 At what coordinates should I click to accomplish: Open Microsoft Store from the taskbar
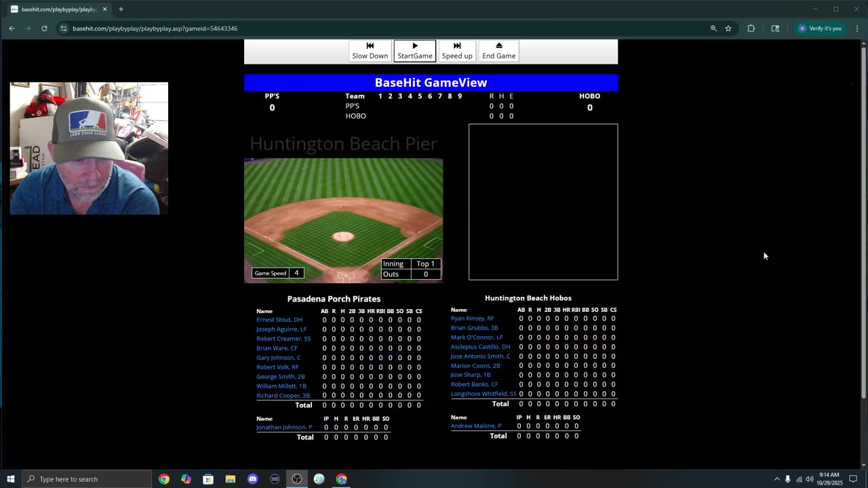(x=208, y=479)
